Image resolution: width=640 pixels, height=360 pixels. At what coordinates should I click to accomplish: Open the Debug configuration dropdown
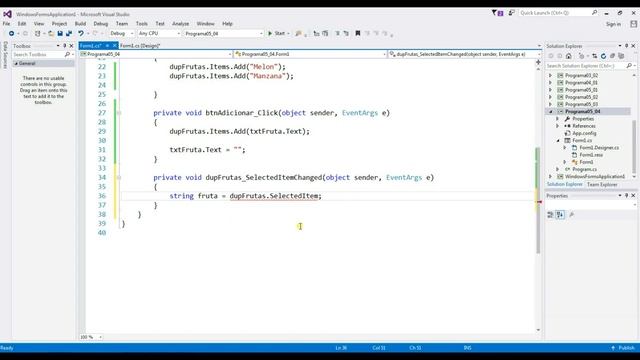122,33
